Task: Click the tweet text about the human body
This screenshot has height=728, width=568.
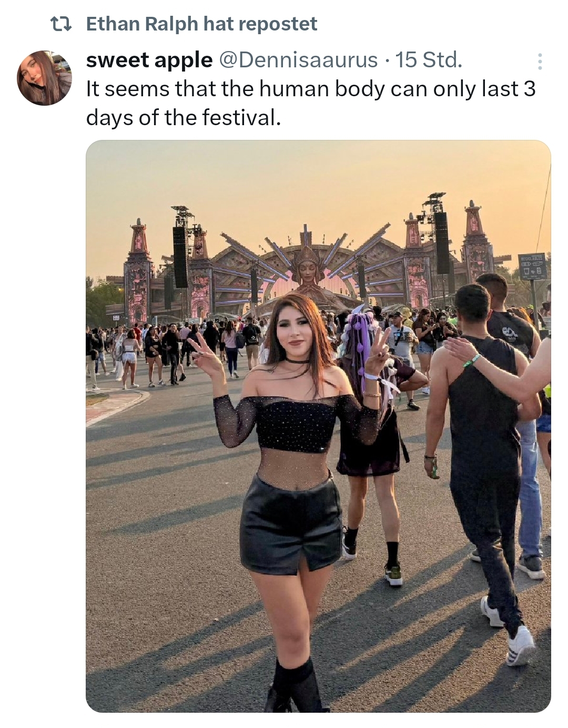Action: [x=310, y=103]
